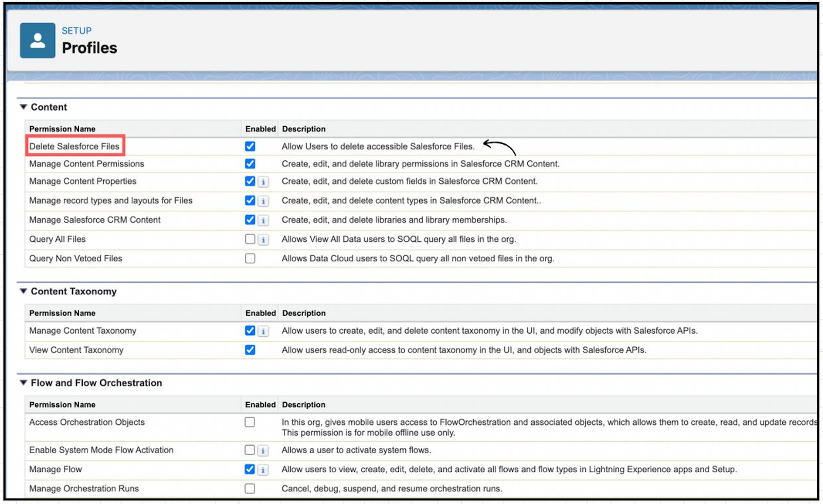
Task: Uncheck View Content Taxonomy
Action: point(250,350)
